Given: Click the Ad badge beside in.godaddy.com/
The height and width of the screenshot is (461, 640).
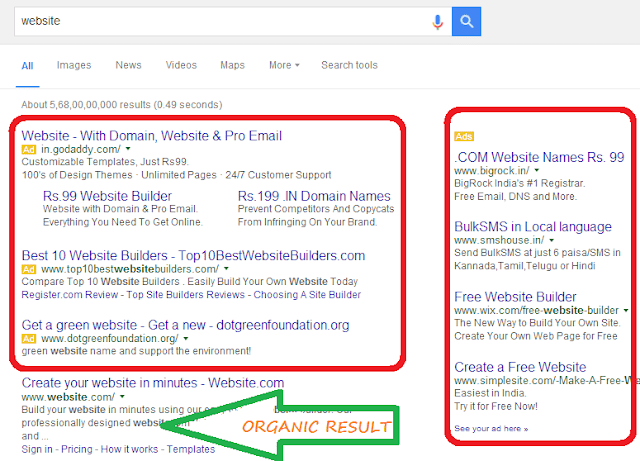Looking at the screenshot, I should click(x=29, y=149).
